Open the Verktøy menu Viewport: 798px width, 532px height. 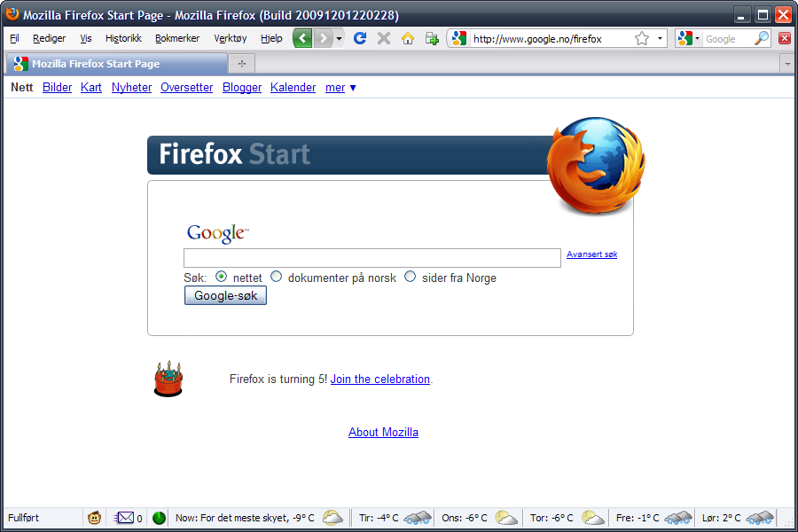[230, 38]
